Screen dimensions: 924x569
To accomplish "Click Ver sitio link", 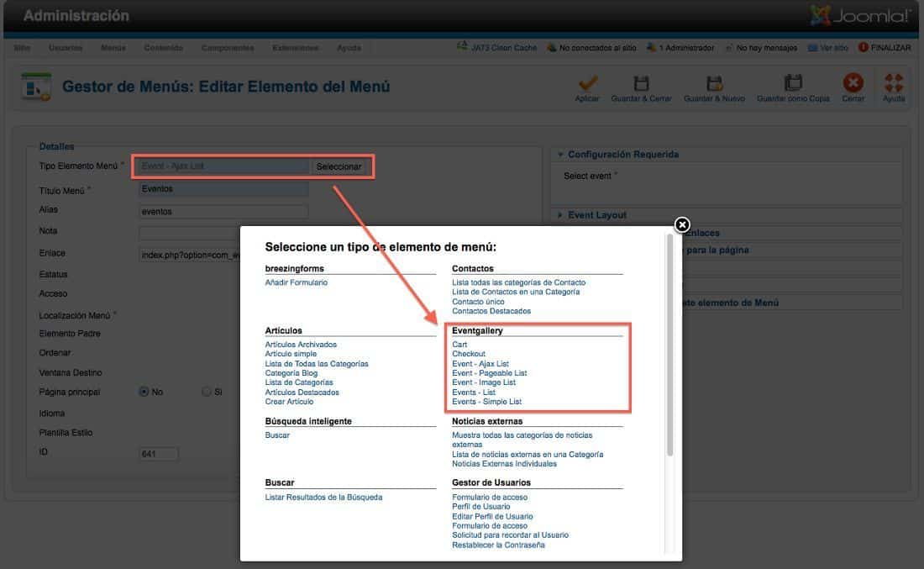I will point(827,47).
